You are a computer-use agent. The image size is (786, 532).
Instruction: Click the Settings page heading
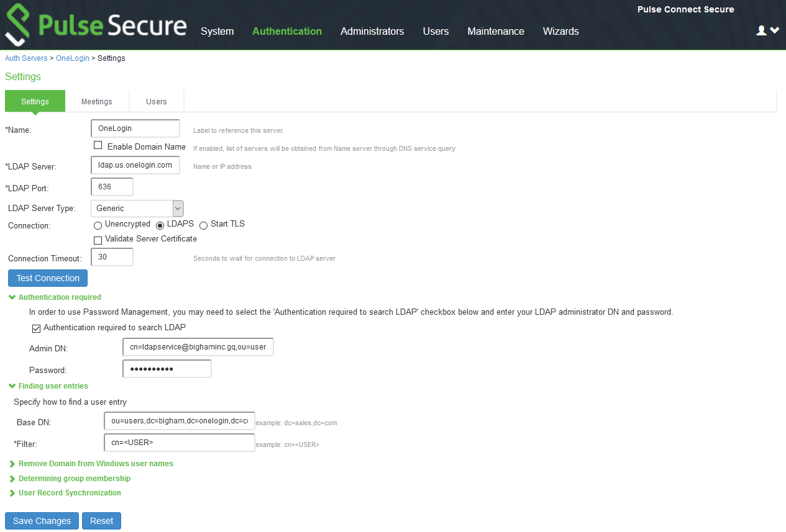click(23, 76)
